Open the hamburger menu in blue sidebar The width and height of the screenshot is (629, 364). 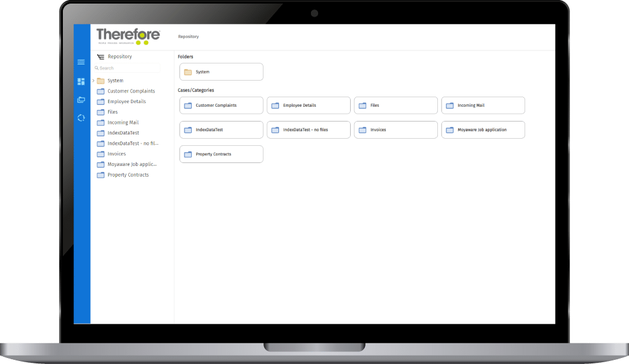[81, 62]
